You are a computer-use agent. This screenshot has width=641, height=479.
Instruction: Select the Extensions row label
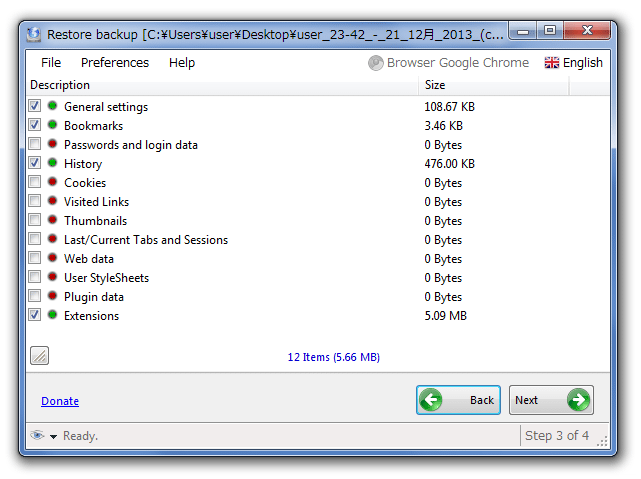tap(92, 316)
